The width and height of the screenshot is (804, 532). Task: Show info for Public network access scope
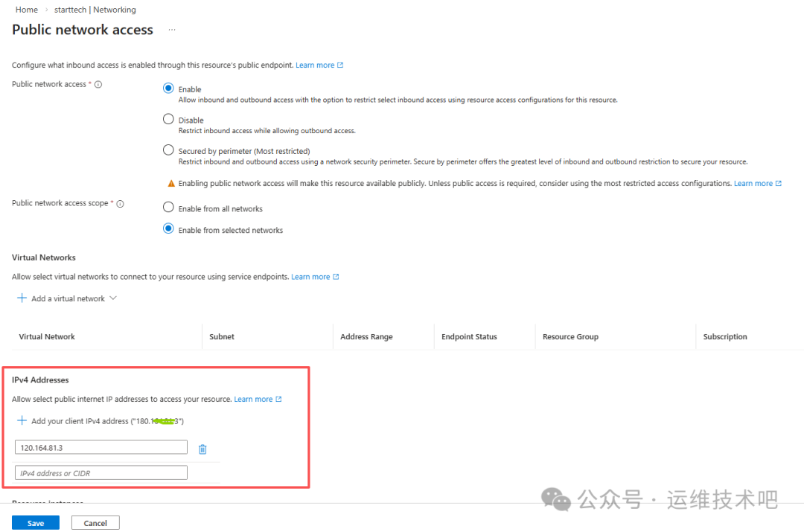click(120, 203)
